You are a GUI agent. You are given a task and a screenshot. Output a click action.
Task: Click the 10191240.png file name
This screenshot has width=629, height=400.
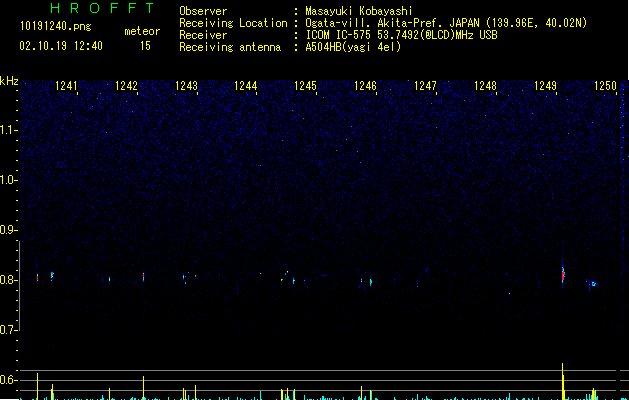pos(56,26)
